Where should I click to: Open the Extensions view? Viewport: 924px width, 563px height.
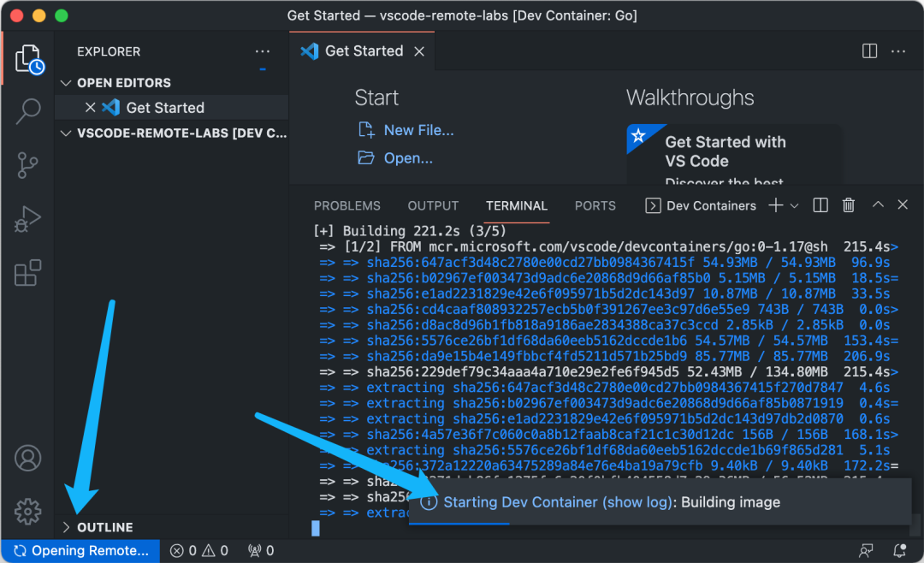(27, 273)
